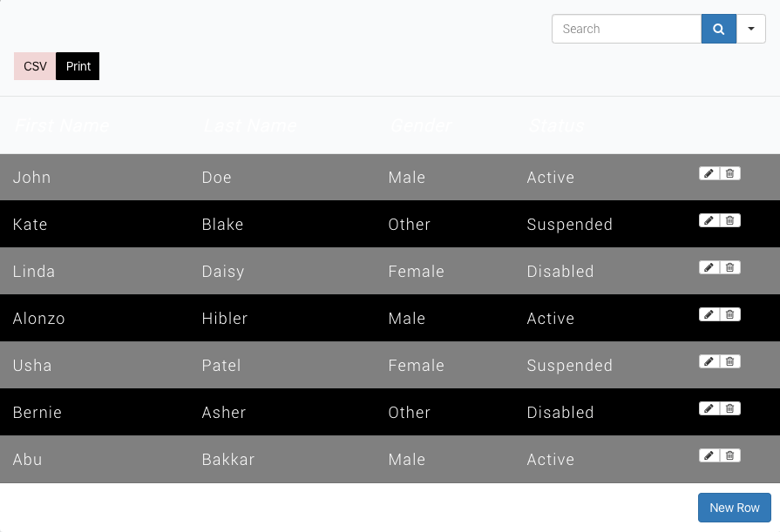Add a New Row to the table

(734, 508)
